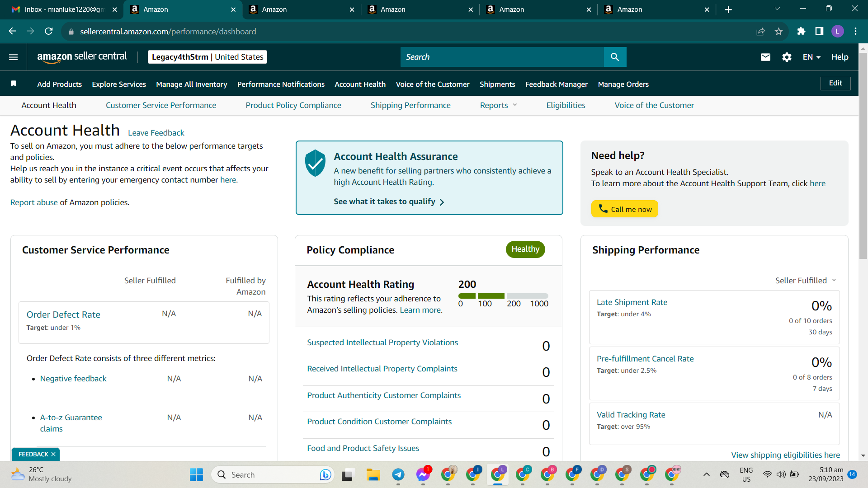868x488 pixels.
Task: Open the Seller Central hamburger menu
Action: click(14, 57)
